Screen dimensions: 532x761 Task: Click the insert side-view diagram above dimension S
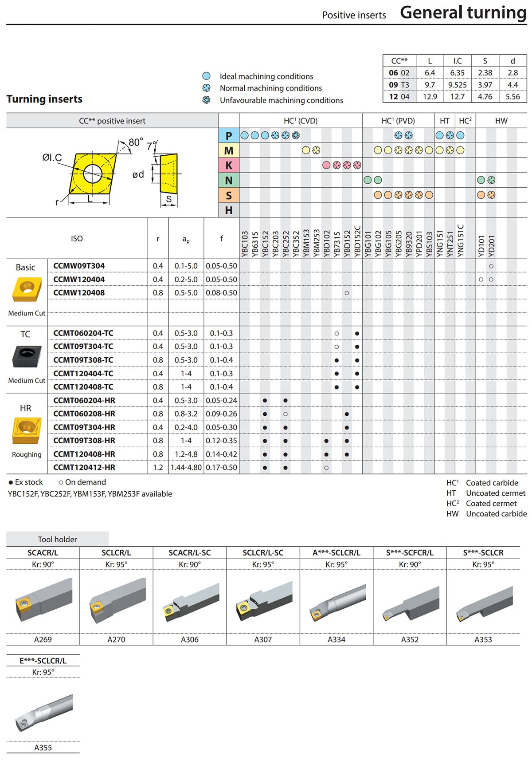(x=168, y=173)
